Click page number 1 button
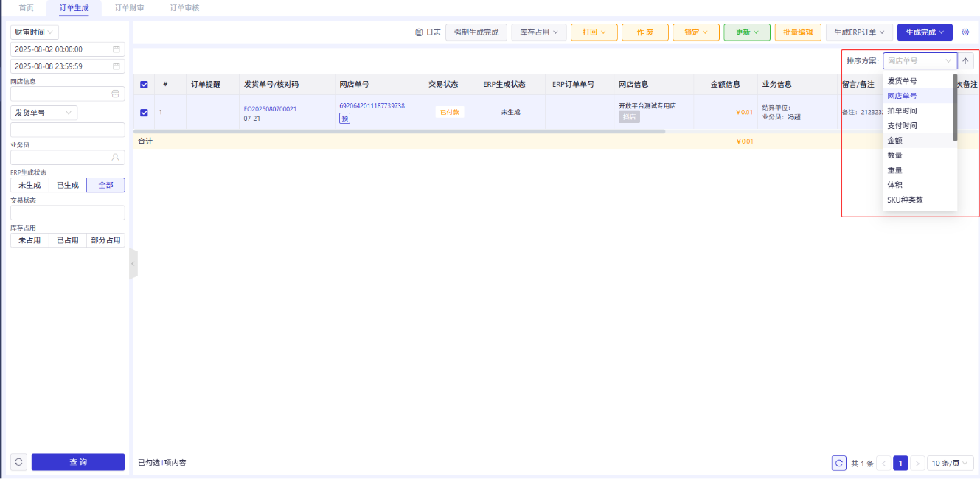Screen dimensions: 980x479 coord(900,464)
